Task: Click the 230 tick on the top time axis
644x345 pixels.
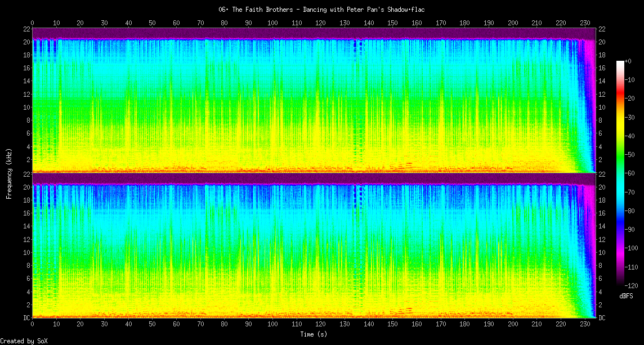Action: pos(585,23)
